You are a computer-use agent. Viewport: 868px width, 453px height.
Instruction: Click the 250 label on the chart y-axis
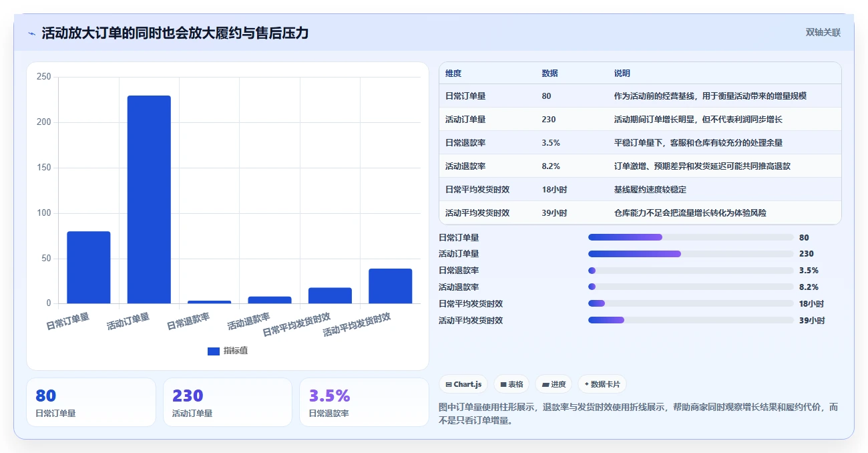pos(44,77)
